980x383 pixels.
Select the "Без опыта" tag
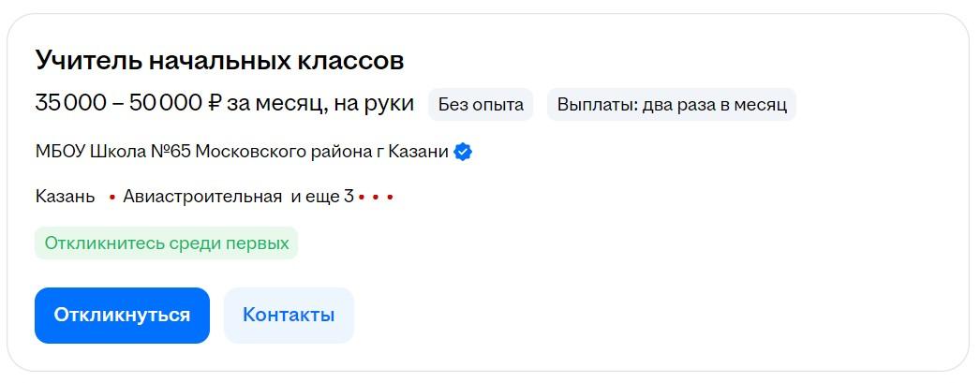481,105
